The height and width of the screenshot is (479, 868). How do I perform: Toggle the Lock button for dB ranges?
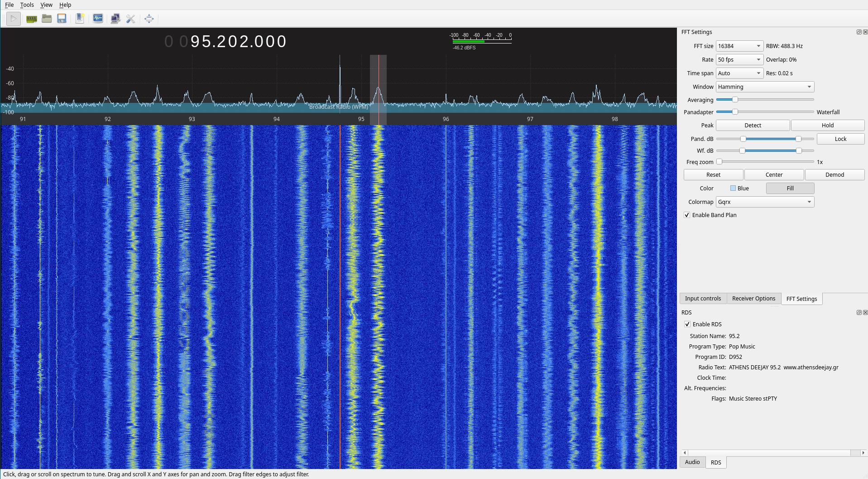coord(840,139)
